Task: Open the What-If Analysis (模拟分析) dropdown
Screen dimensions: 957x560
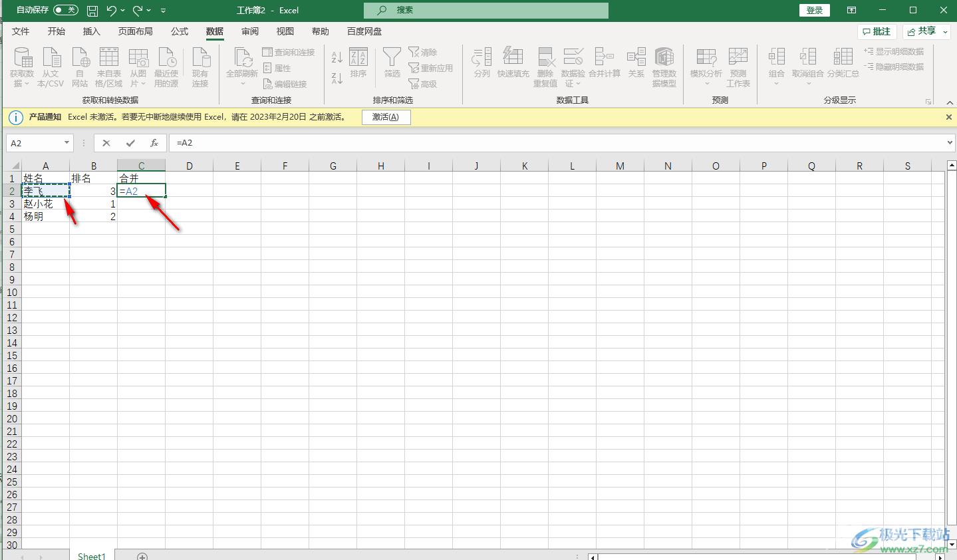Action: click(x=706, y=67)
